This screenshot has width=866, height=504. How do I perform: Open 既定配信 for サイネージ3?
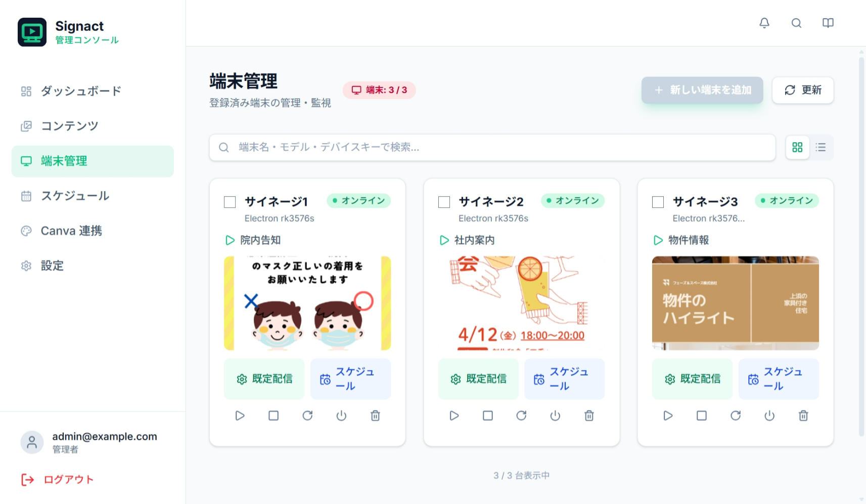(x=692, y=379)
